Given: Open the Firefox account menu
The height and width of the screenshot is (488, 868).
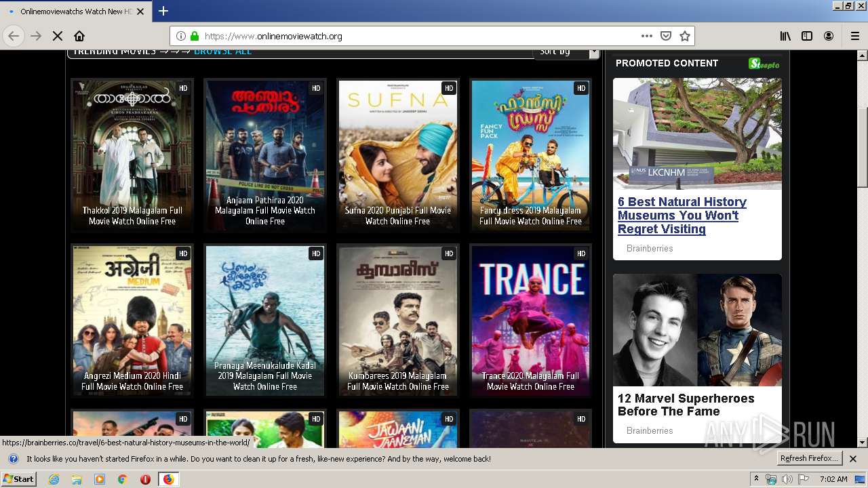Looking at the screenshot, I should pos(829,36).
